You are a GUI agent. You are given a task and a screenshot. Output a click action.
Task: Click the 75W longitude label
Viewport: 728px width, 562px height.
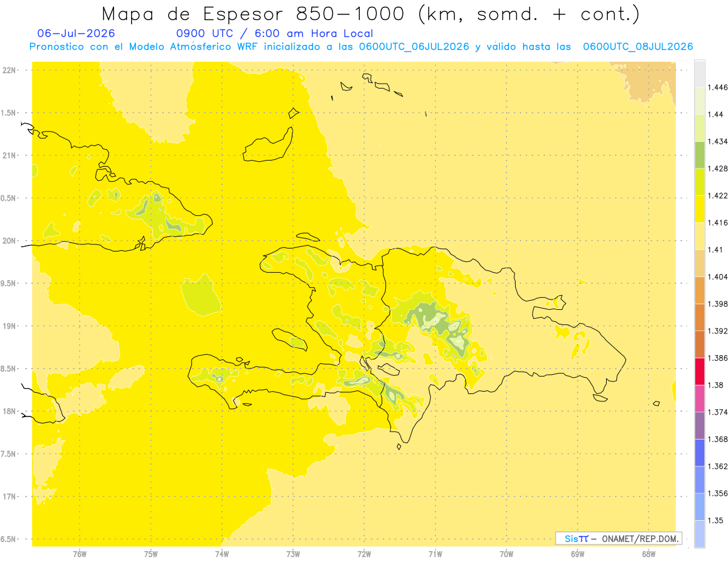coord(151,554)
